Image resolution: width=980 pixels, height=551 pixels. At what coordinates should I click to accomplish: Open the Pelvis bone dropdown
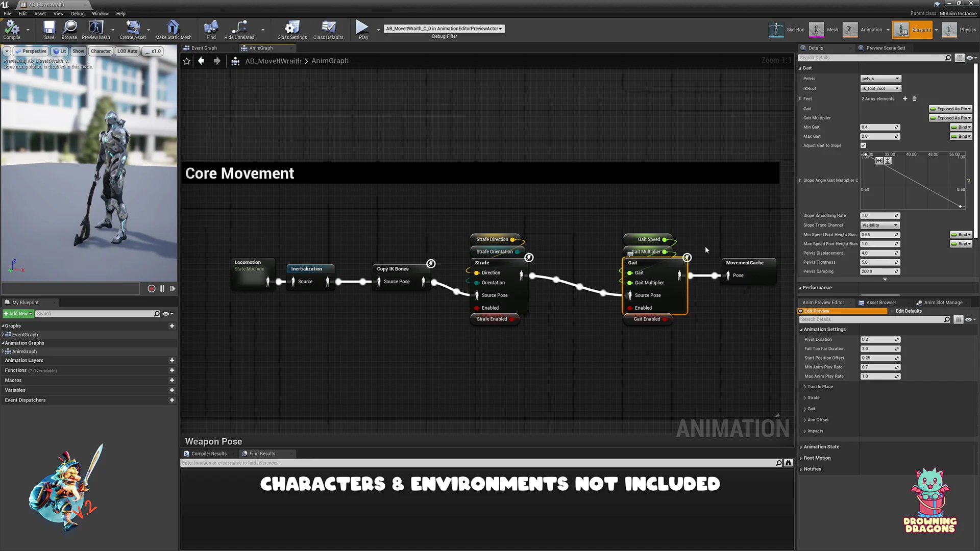coord(880,79)
